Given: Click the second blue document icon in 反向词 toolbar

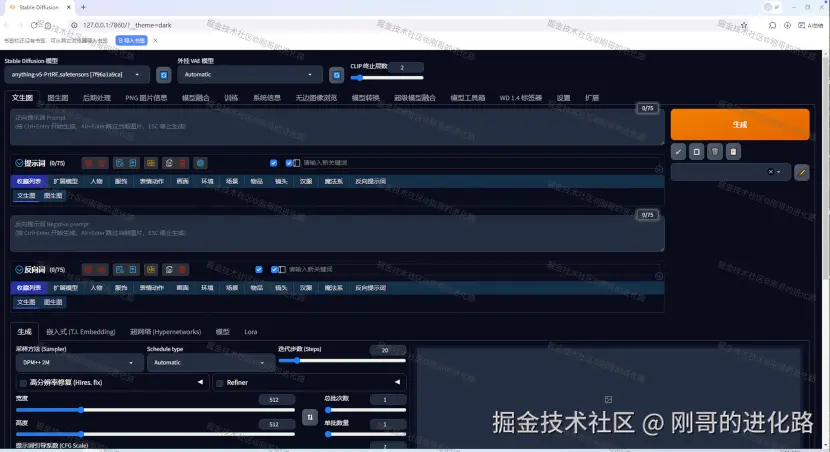Looking at the screenshot, I should click(133, 269).
